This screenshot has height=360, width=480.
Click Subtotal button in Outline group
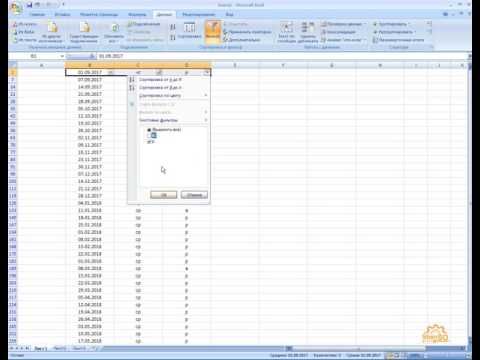point(398,40)
